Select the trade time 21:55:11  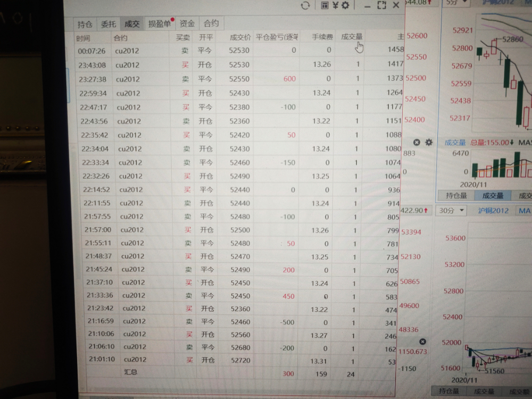pos(99,243)
